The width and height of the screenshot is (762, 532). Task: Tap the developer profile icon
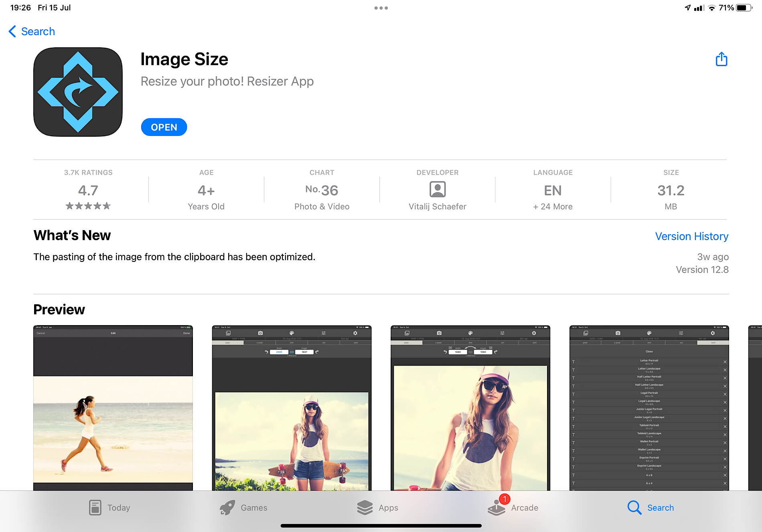coord(437,189)
